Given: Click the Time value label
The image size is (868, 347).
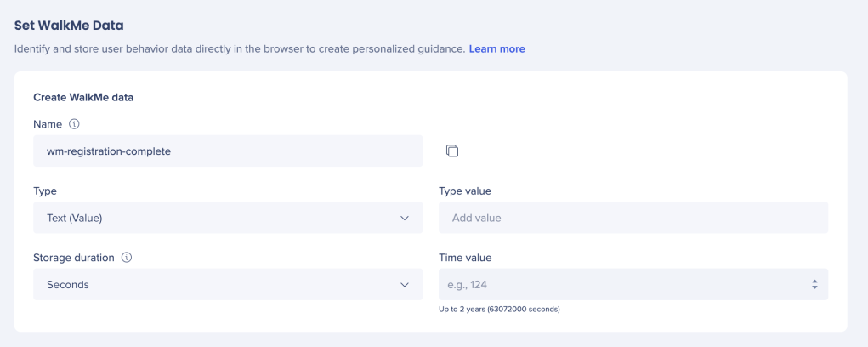Looking at the screenshot, I should pos(464,258).
